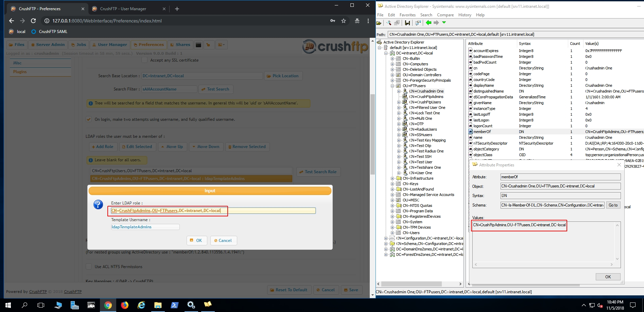Click Cancel in the LDAP role Input dialog
The image size is (644, 312).
pyautogui.click(x=223, y=241)
